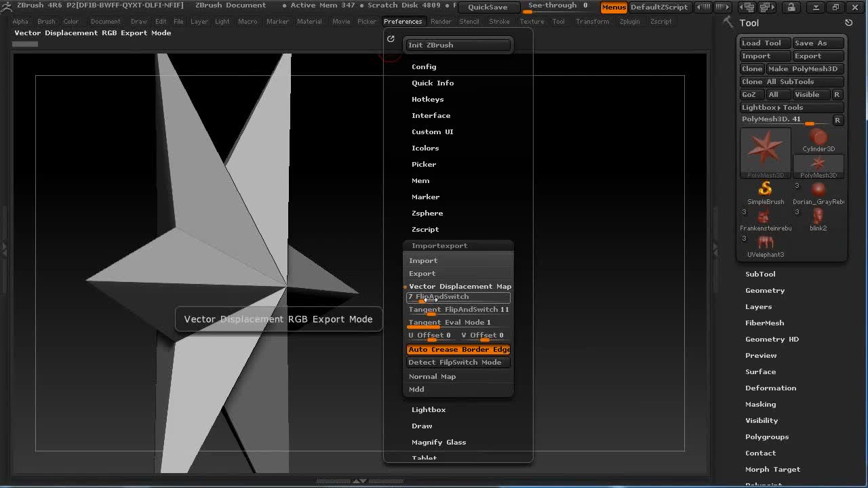Toggle Detect FlipSwitch Mode

point(458,362)
